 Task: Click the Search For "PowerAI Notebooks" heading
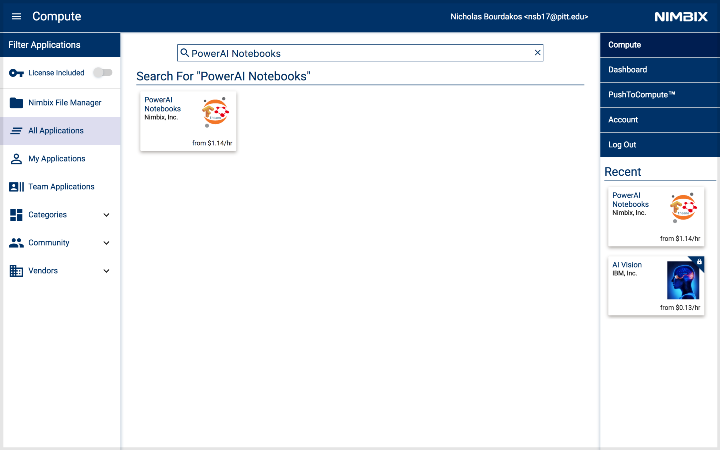pos(223,76)
